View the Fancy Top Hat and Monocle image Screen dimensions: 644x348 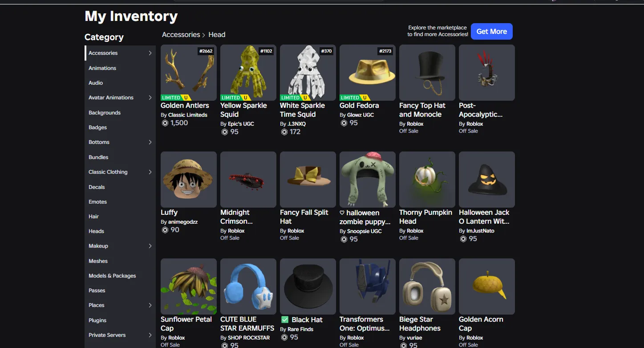coord(427,73)
